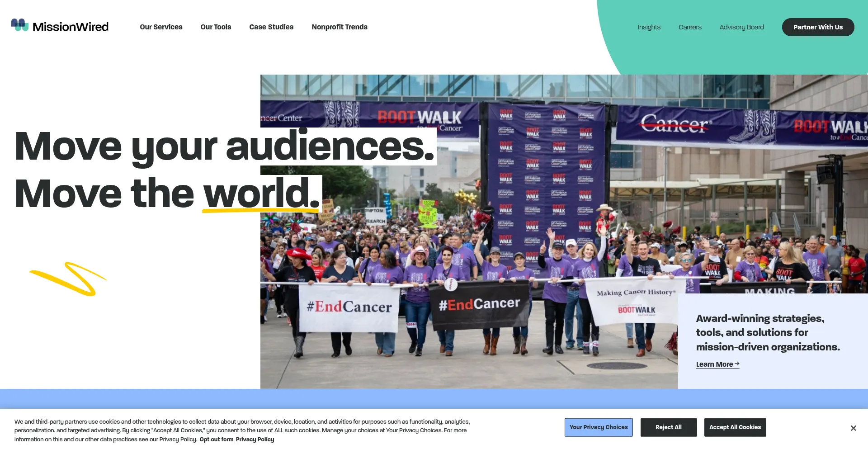The image size is (868, 449).
Task: Click the Learn More arrow icon
Action: coord(736,364)
